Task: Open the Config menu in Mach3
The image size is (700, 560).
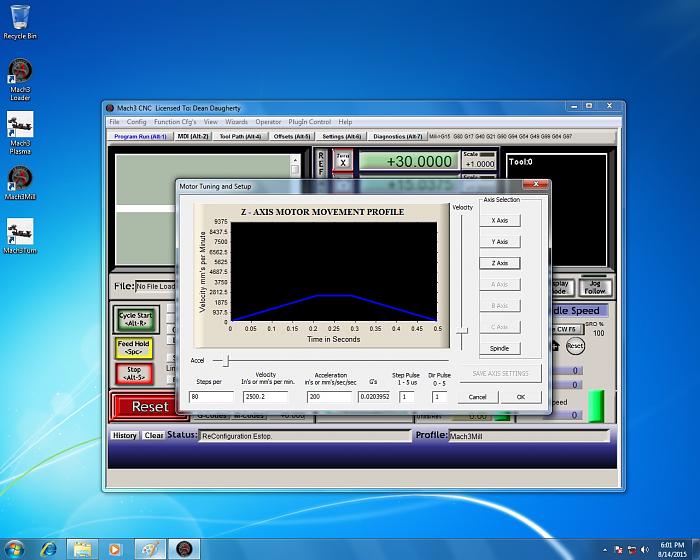Action: (x=136, y=122)
